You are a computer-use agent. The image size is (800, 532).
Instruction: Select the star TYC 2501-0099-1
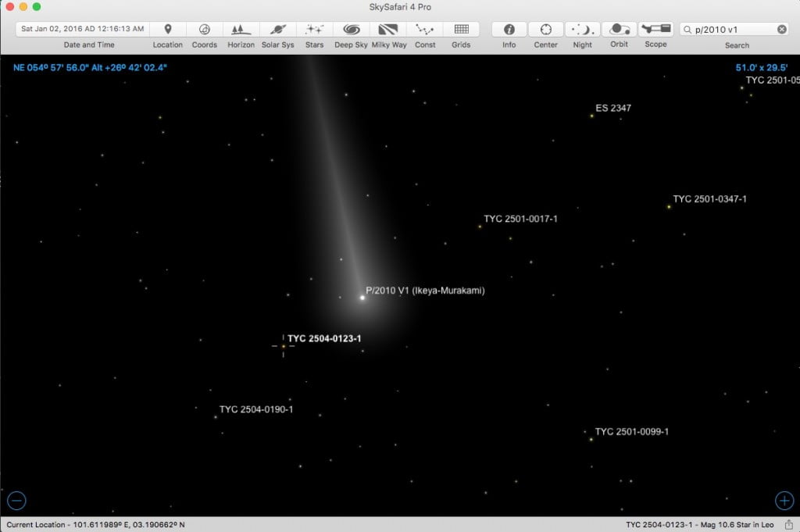[x=591, y=439]
